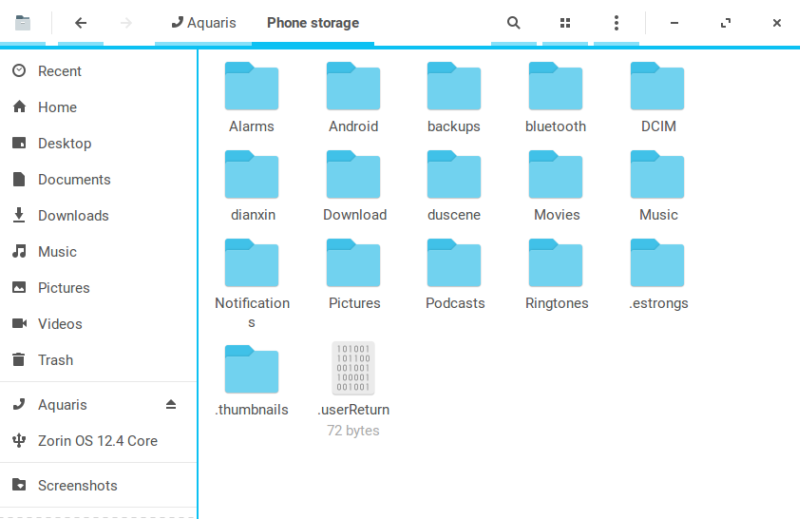Select the Ringtones folder

click(x=557, y=274)
